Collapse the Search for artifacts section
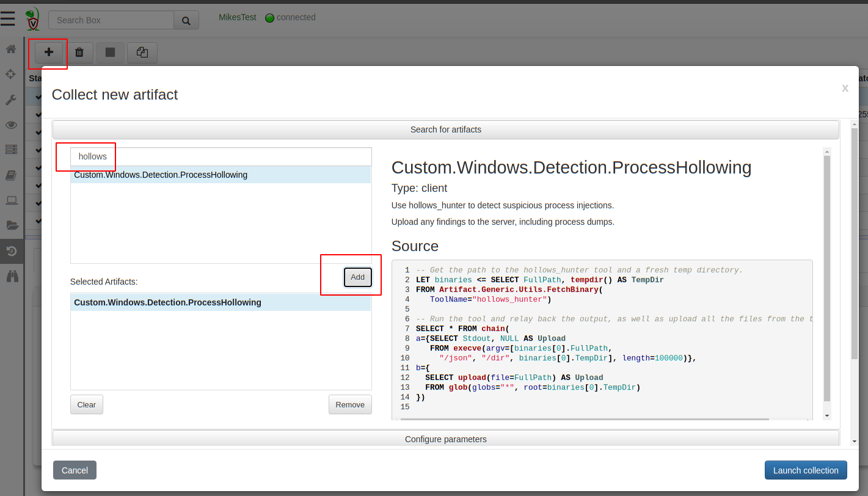The image size is (868, 496). click(x=445, y=129)
